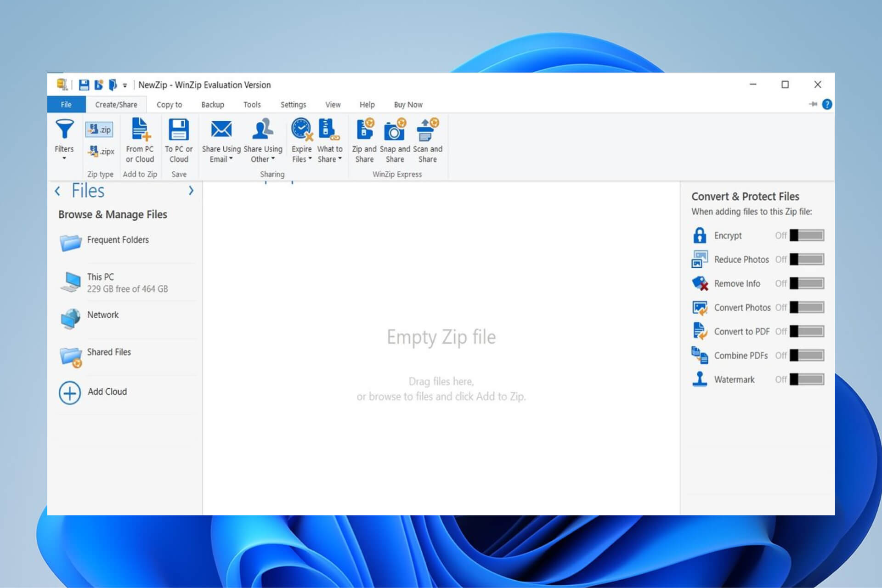Screen dimensions: 882x588
Task: Expand the What to Share dropdown arrow
Action: 340,158
